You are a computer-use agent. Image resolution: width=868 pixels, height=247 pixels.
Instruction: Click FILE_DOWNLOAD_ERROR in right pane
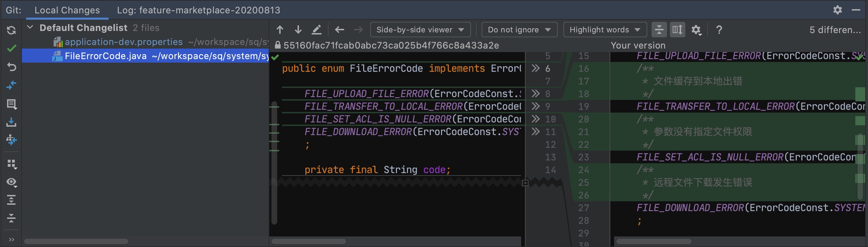coord(690,208)
